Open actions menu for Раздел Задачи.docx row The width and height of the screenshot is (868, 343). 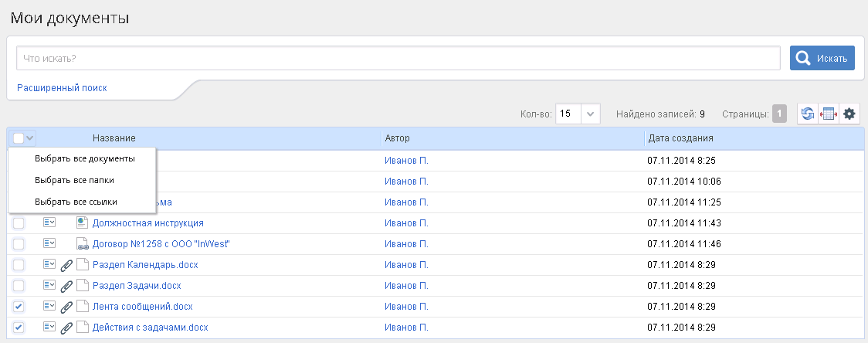coord(49,286)
